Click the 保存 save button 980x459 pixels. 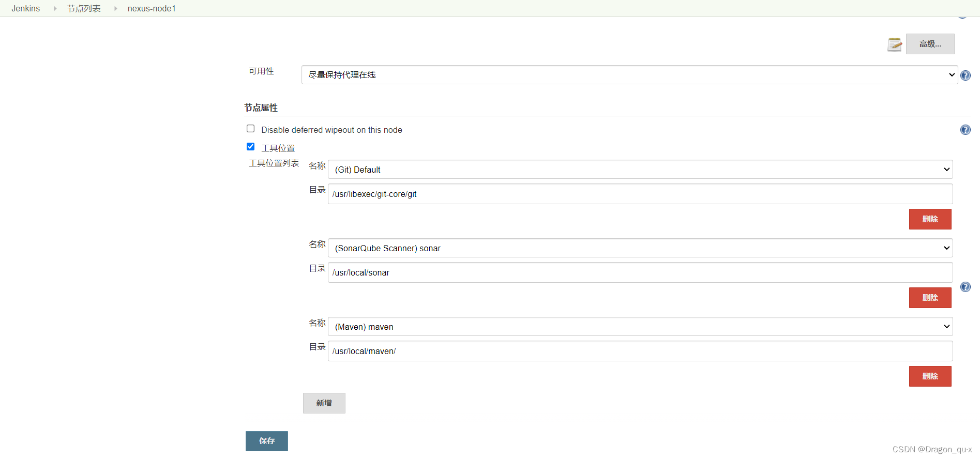coord(267,441)
